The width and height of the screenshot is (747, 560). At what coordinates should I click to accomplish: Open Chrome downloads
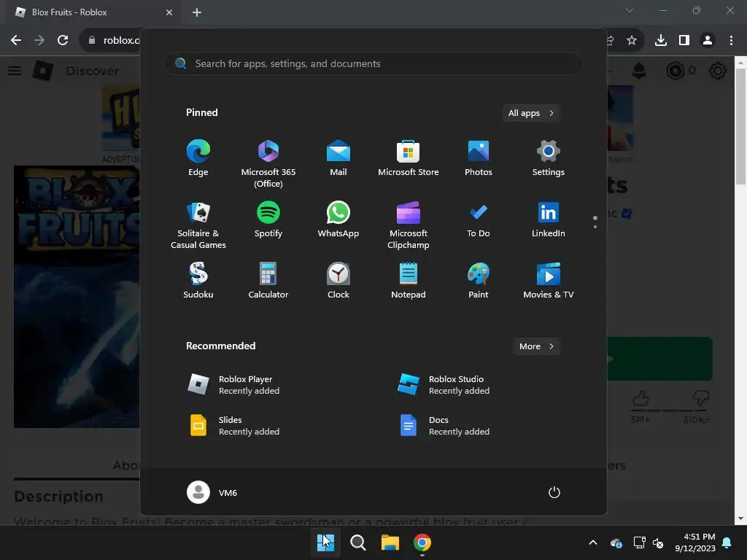pos(661,41)
